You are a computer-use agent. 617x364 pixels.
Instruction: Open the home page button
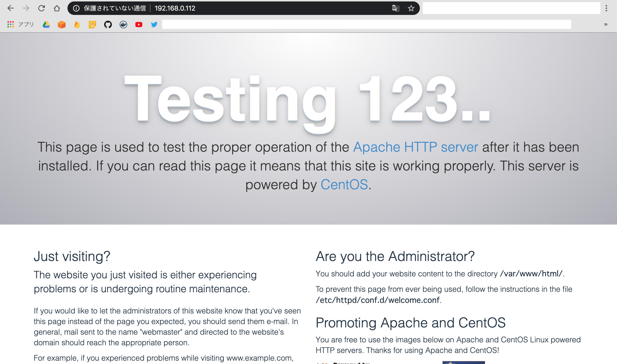57,8
